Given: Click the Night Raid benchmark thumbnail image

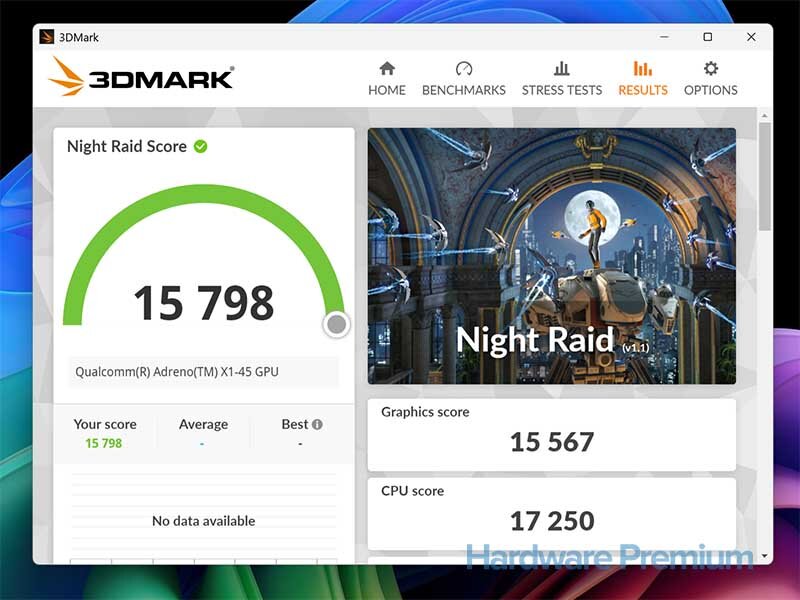Looking at the screenshot, I should 552,256.
